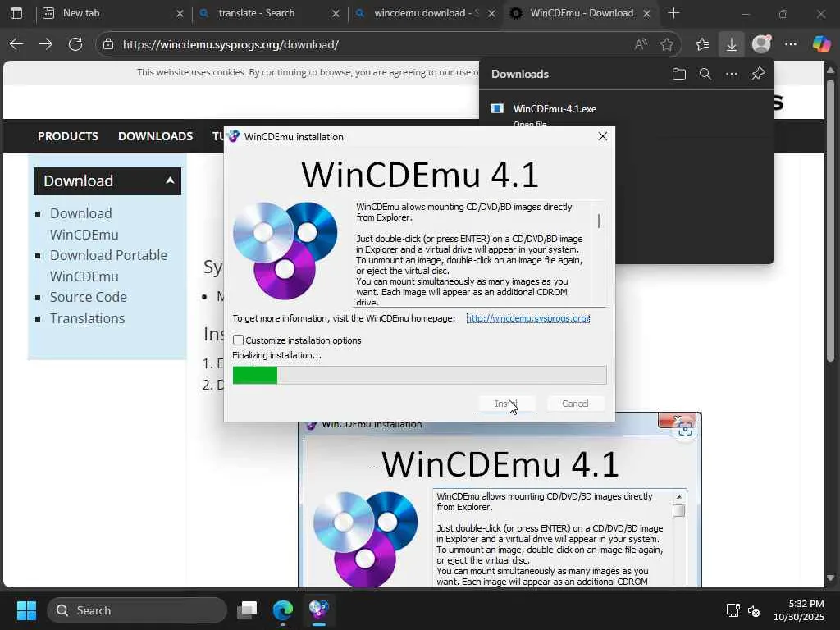Open the PRODUCTS menu item
The image size is (840, 630).
(x=68, y=136)
